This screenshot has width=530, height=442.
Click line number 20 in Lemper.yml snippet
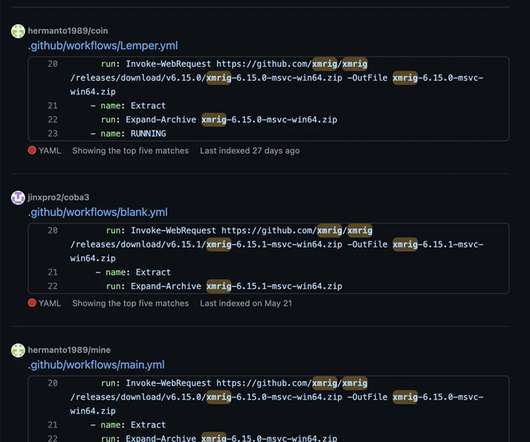tap(53, 64)
